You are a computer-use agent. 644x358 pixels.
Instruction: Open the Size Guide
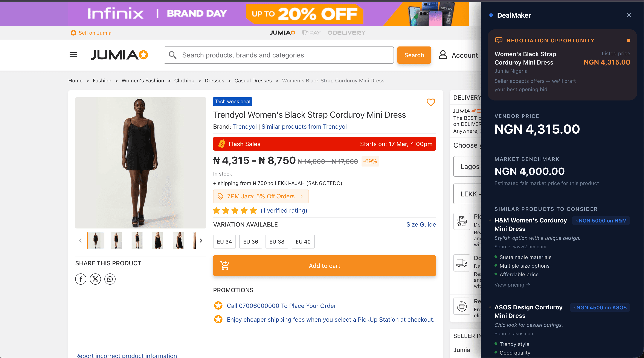pyautogui.click(x=421, y=225)
